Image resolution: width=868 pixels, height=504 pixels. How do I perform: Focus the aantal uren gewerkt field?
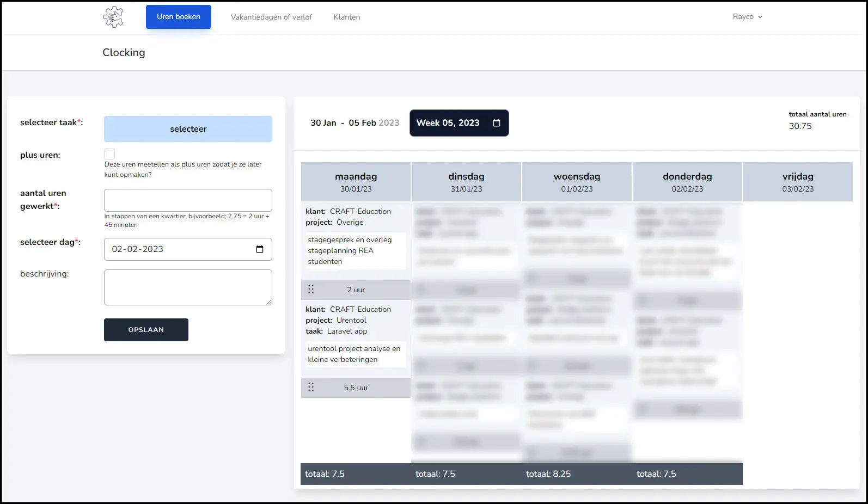click(188, 200)
